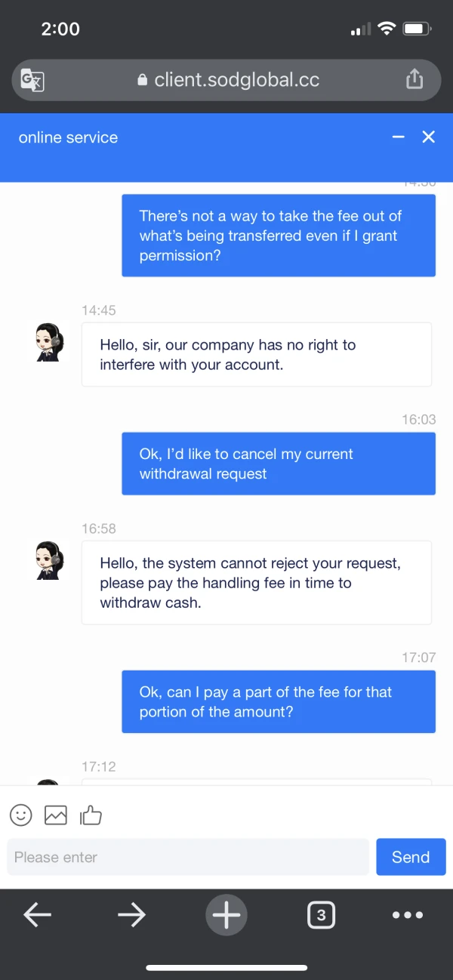The height and width of the screenshot is (980, 453).
Task: Open a new tab with plus button
Action: [226, 915]
